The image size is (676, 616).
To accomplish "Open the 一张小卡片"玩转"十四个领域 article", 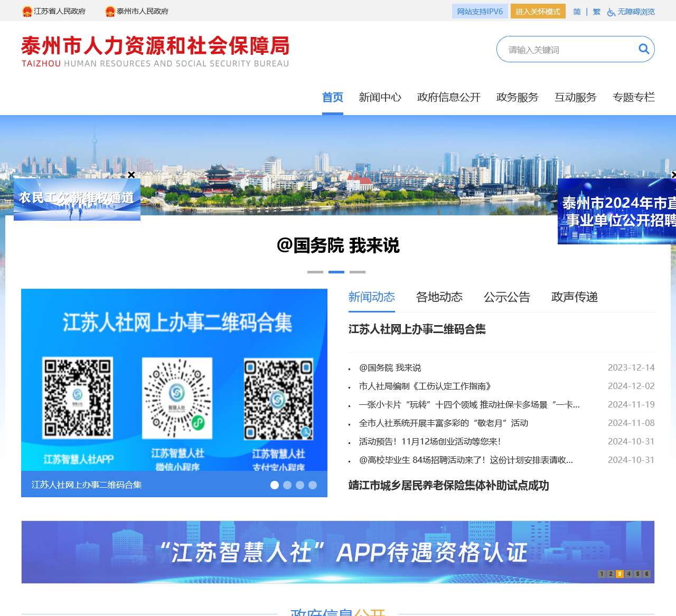I will pos(470,404).
